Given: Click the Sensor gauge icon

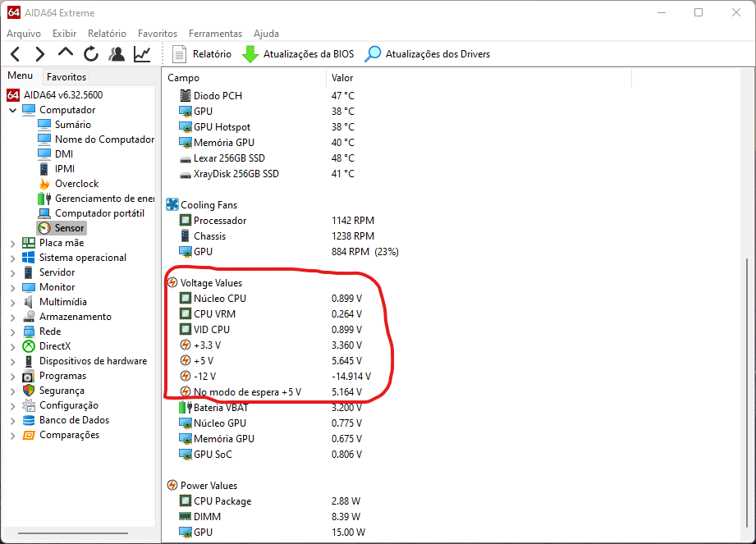Looking at the screenshot, I should click(x=44, y=228).
